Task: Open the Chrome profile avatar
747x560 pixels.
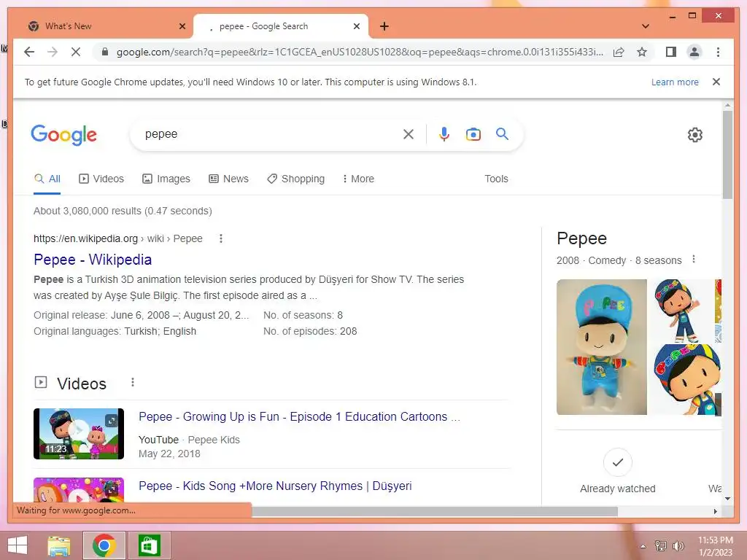Action: 694,52
